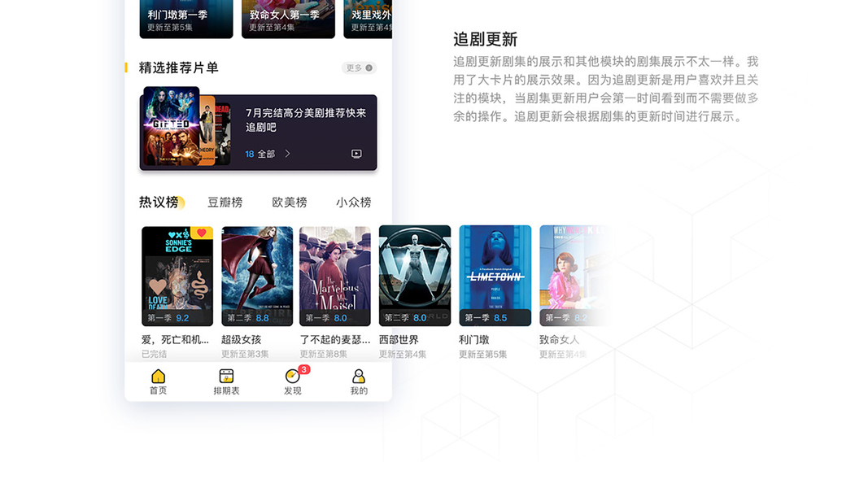868x488 pixels.
Task: Click 更新至第8集 under 了不起的麦瑟
Action: [x=324, y=354]
